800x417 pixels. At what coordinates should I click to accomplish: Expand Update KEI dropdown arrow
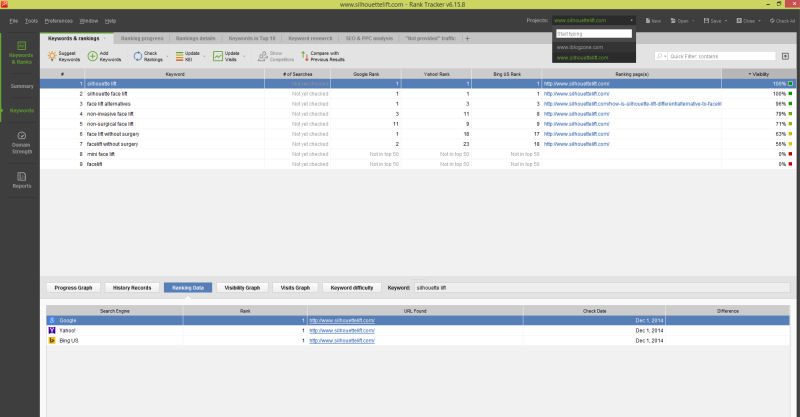(205, 57)
